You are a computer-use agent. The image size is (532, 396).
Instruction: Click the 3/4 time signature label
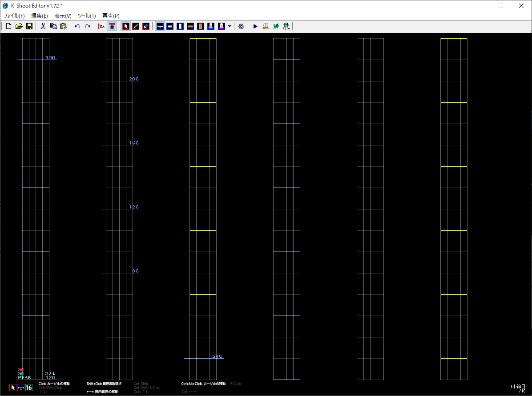click(x=50, y=374)
